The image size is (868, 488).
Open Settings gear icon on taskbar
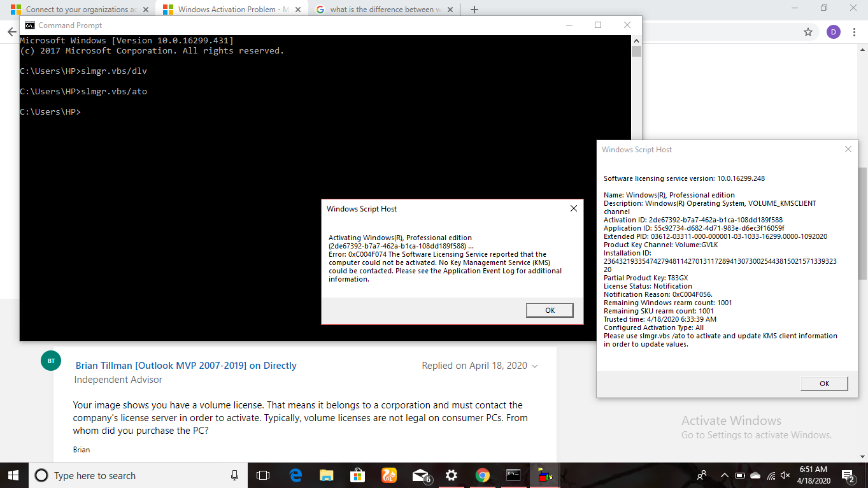452,475
